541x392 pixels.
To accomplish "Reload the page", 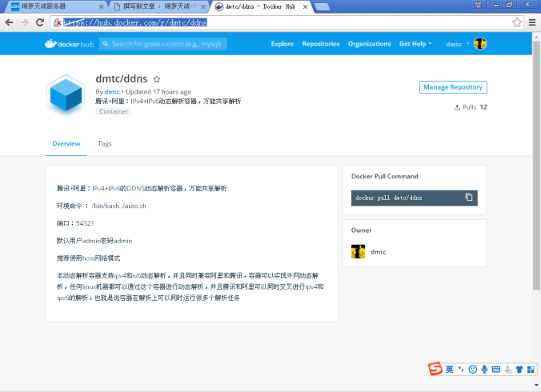I will (x=40, y=22).
